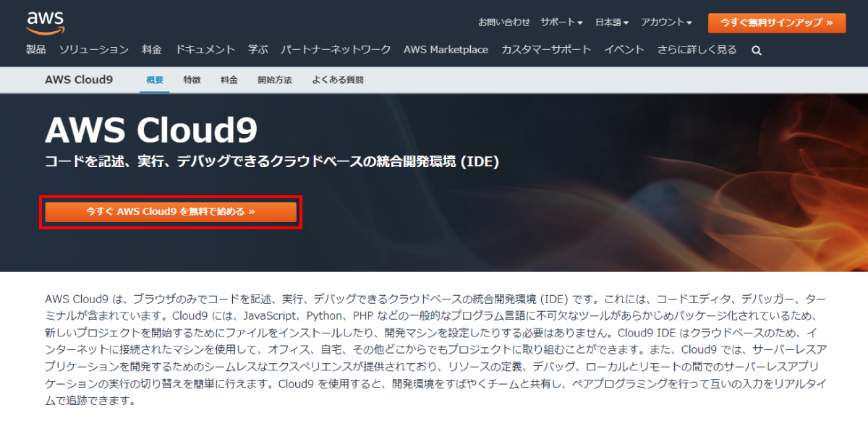
Task: Click the AWS logo
Action: point(45,22)
